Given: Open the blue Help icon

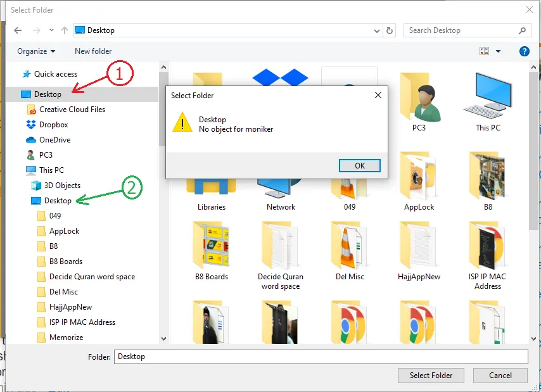Looking at the screenshot, I should coord(524,51).
